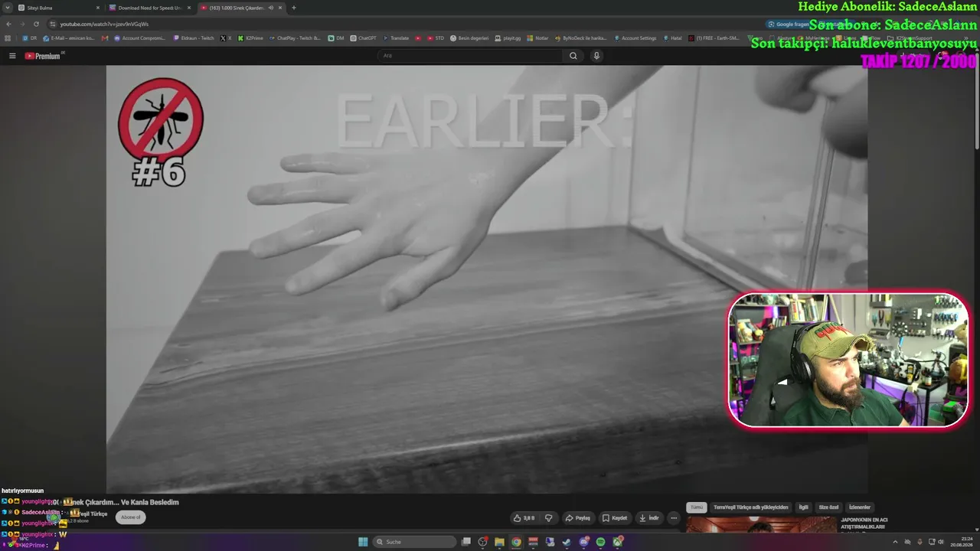Close the Siteyi Bulma tab
The image size is (980, 551).
tap(98, 8)
